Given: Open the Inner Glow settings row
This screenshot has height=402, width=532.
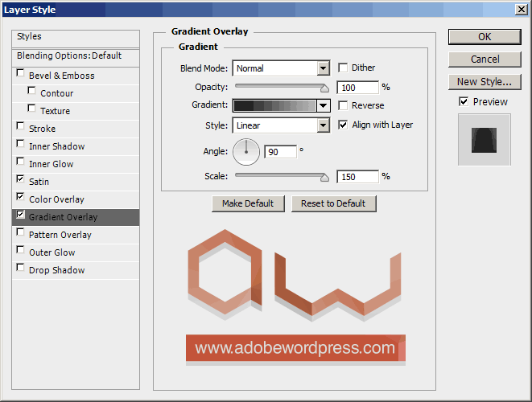Looking at the screenshot, I should 76,164.
